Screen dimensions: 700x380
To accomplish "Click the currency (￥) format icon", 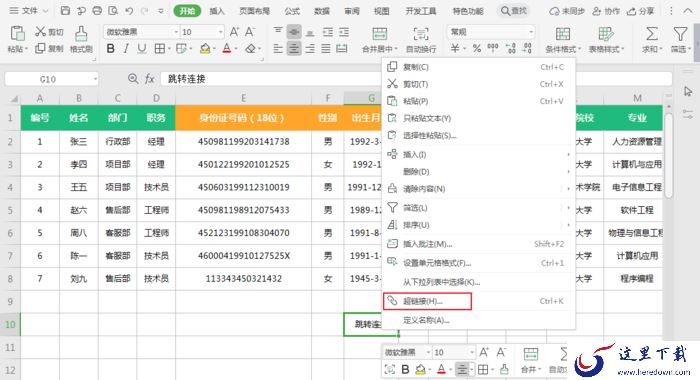I will point(455,49).
